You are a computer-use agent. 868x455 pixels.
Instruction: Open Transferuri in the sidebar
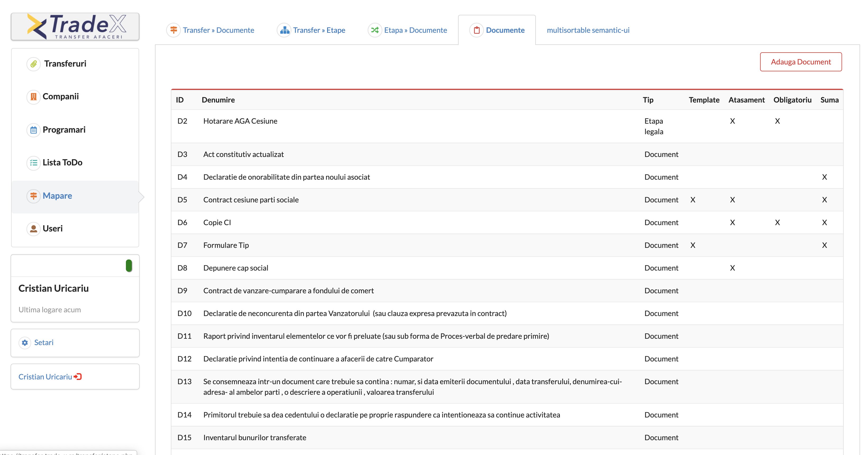75,64
